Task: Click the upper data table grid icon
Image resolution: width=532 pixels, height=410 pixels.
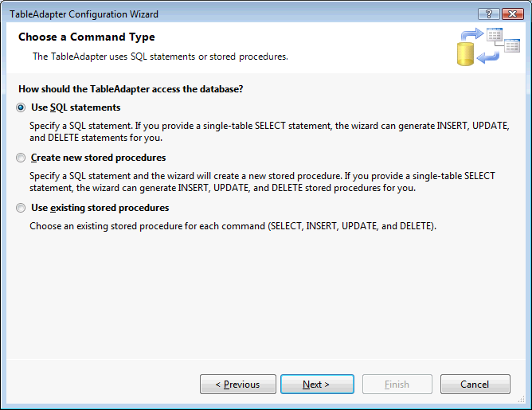Action: click(495, 35)
